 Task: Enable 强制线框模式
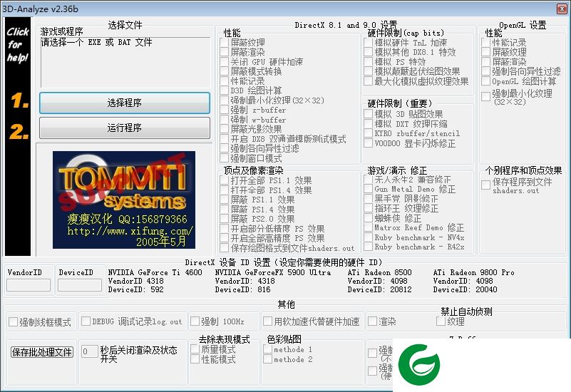point(13,321)
